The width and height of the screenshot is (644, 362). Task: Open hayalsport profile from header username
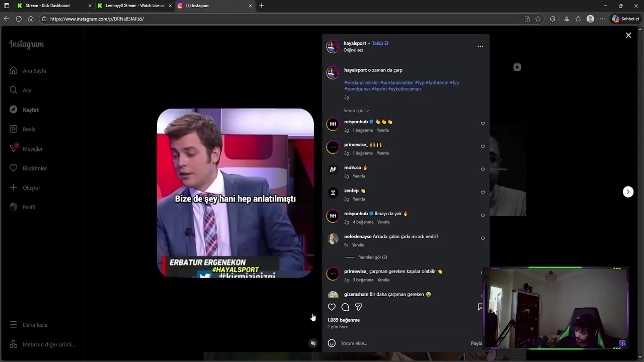pyautogui.click(x=355, y=43)
